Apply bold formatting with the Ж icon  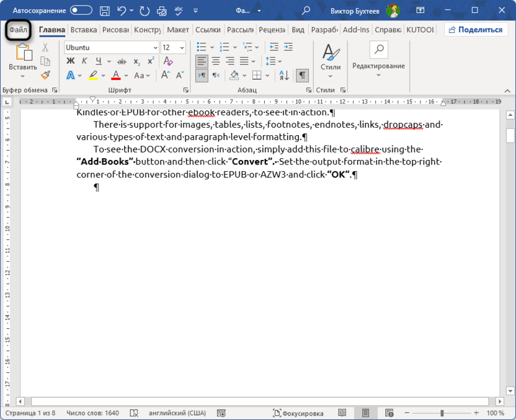coord(70,61)
